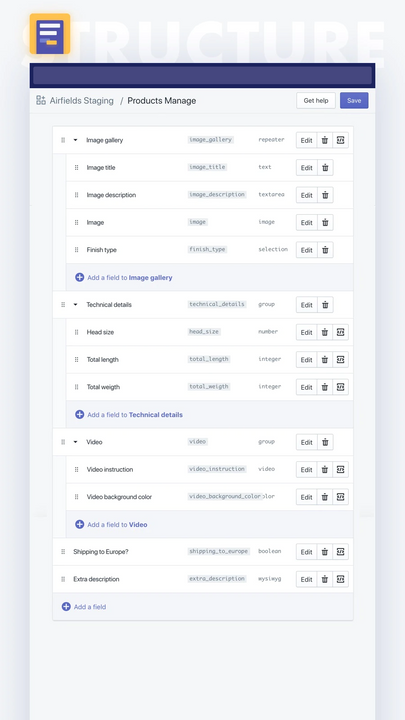Image resolution: width=405 pixels, height=720 pixels.
Task: Open code snippet icon for Image gallery
Action: (340, 141)
